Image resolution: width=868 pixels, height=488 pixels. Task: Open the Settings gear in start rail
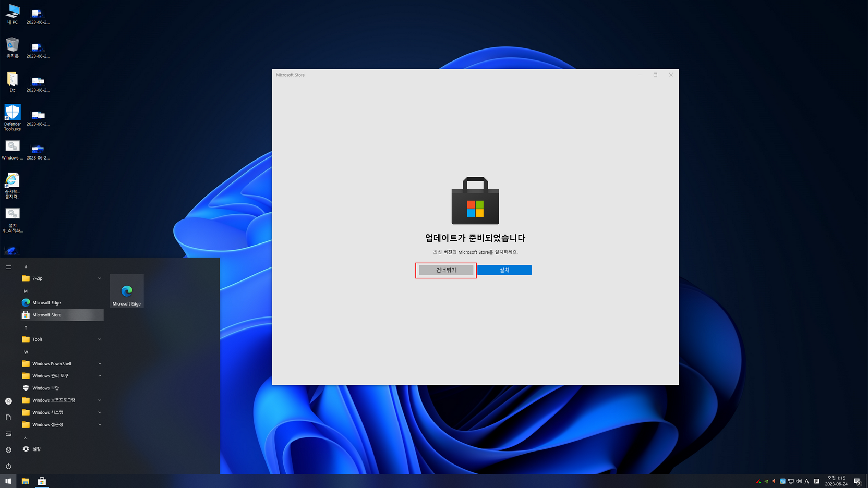(x=8, y=450)
